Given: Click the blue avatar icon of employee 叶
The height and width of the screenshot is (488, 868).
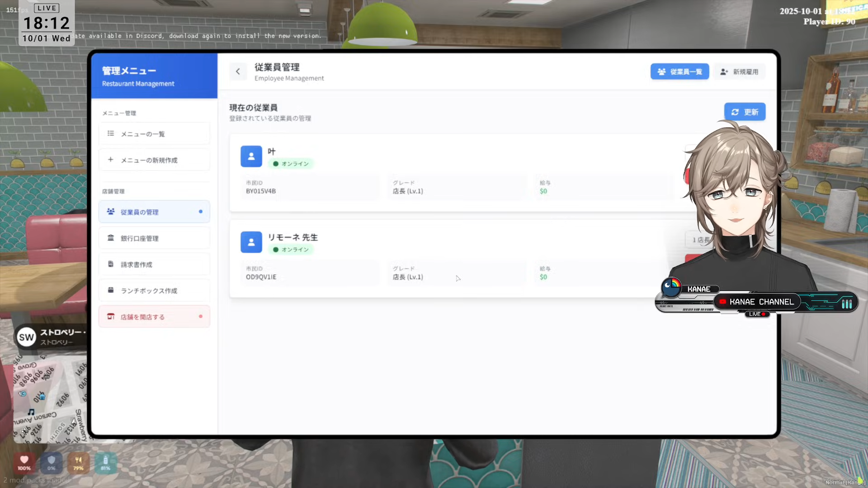Looking at the screenshot, I should pos(251,156).
